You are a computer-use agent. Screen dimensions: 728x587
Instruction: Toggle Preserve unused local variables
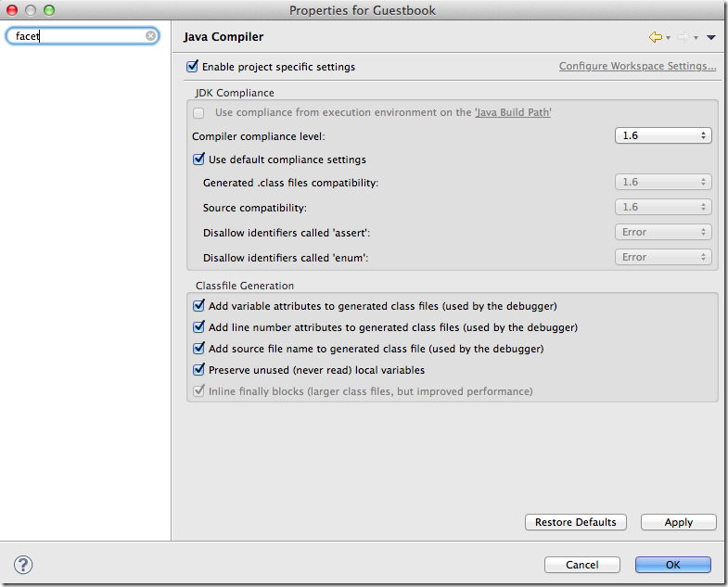coord(198,370)
